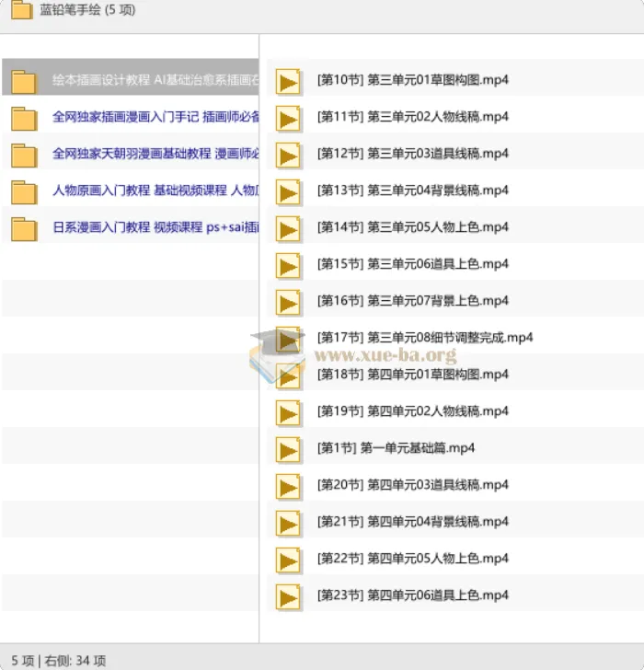Click video icon for 第15节 道具上色

[x=288, y=266]
